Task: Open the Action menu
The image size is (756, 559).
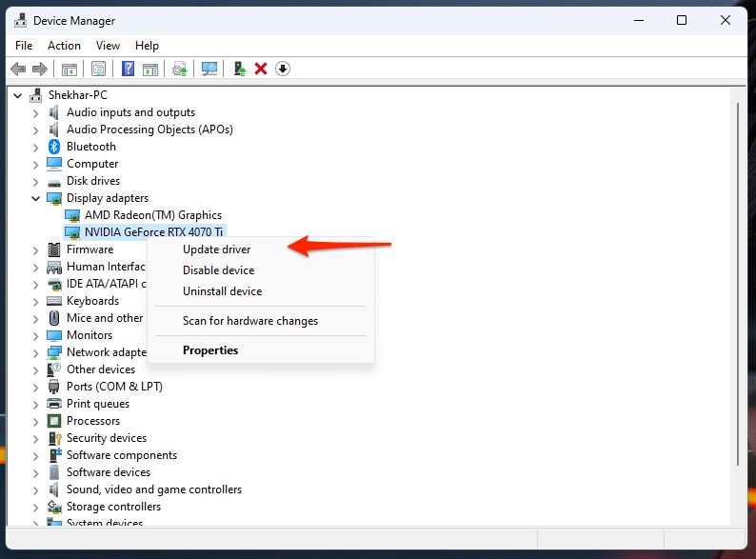Action: (x=64, y=45)
